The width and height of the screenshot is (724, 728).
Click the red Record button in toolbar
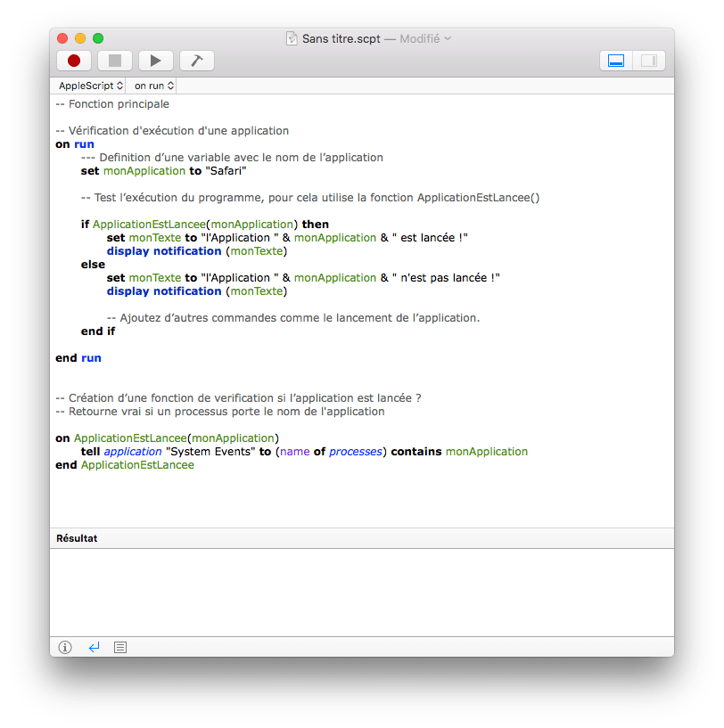click(x=74, y=61)
